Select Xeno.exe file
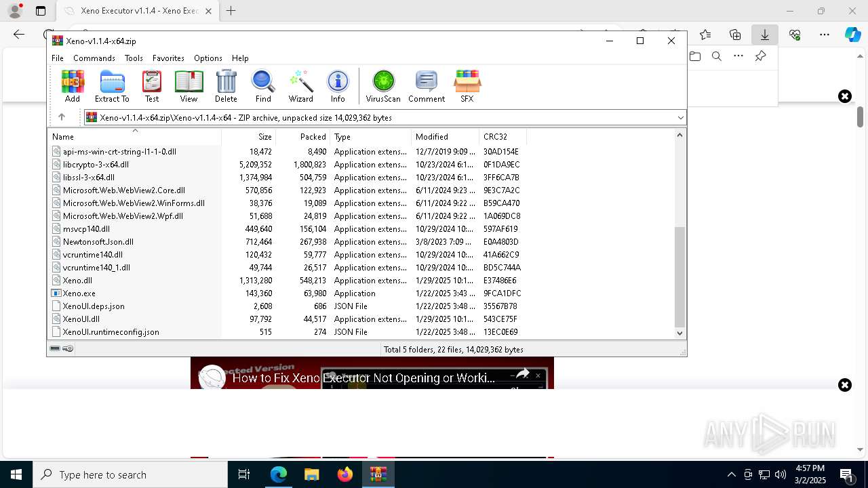Screen dimensions: 868x488 pyautogui.click(x=79, y=293)
